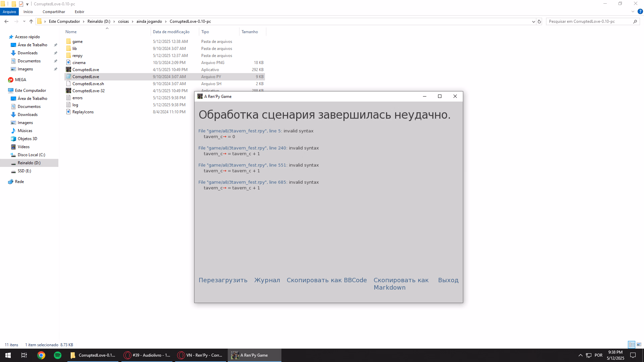The height and width of the screenshot is (362, 644).
Task: Open recent locations dropdown arrow
Action: click(x=24, y=21)
